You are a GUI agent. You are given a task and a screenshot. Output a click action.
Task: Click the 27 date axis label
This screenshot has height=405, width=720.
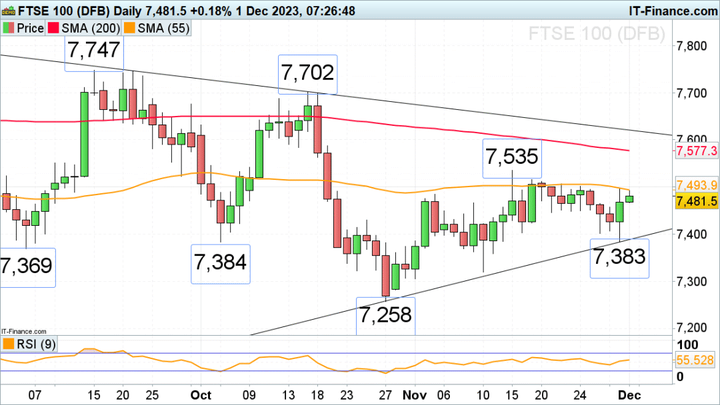coord(385,395)
